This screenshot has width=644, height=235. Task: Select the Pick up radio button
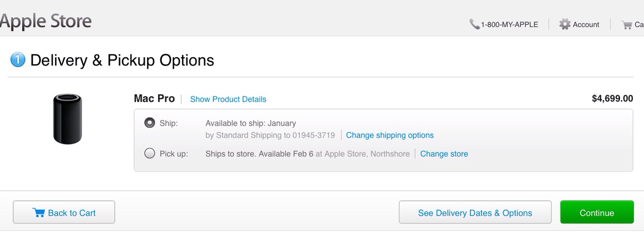point(150,154)
